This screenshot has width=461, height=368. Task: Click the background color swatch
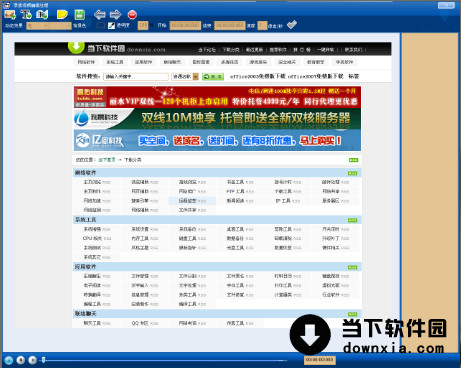[x=100, y=25]
